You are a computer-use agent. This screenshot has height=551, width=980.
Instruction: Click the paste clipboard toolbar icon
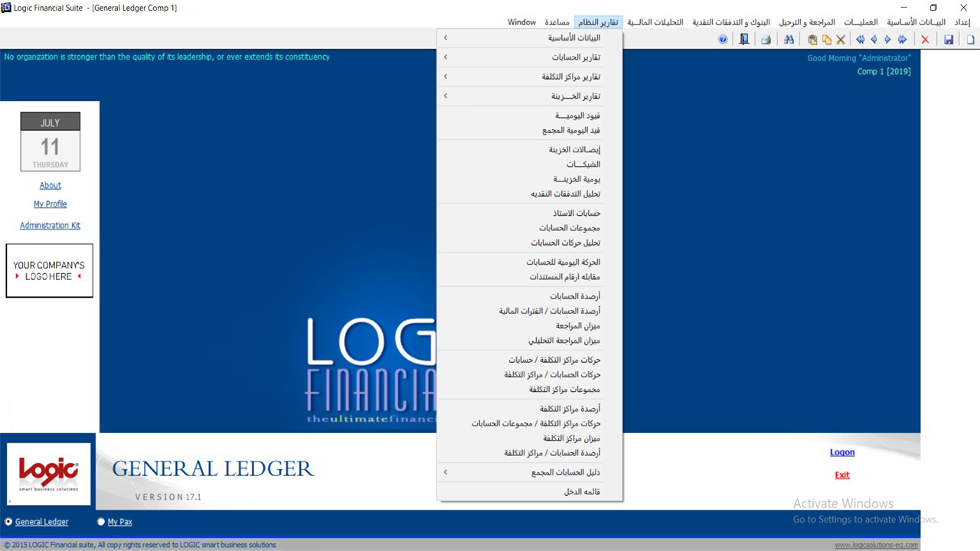[x=812, y=40]
